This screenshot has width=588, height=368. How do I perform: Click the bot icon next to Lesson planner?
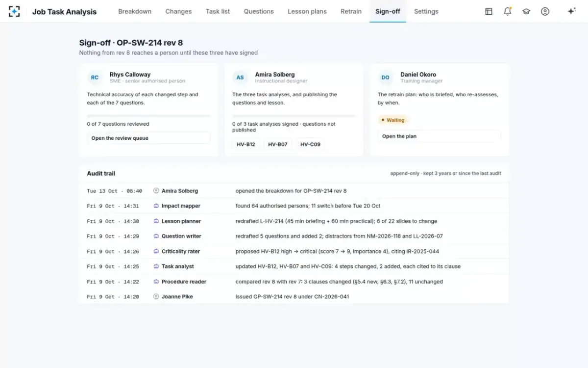[156, 221]
